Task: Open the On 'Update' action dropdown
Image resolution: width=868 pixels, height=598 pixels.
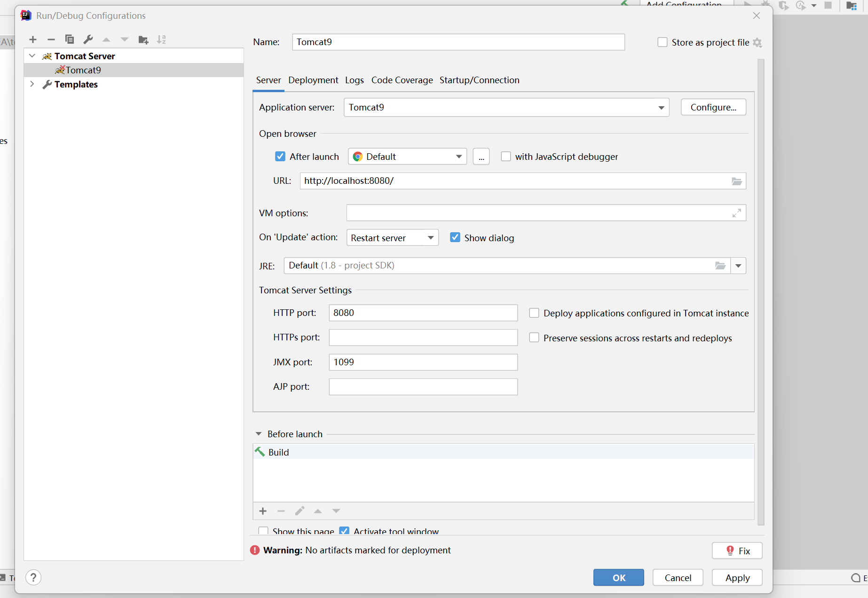Action: point(393,237)
